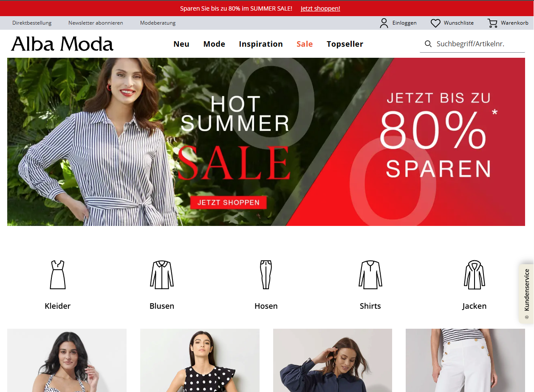Go to the Sale menu item
The height and width of the screenshot is (392, 534).
pyautogui.click(x=305, y=44)
